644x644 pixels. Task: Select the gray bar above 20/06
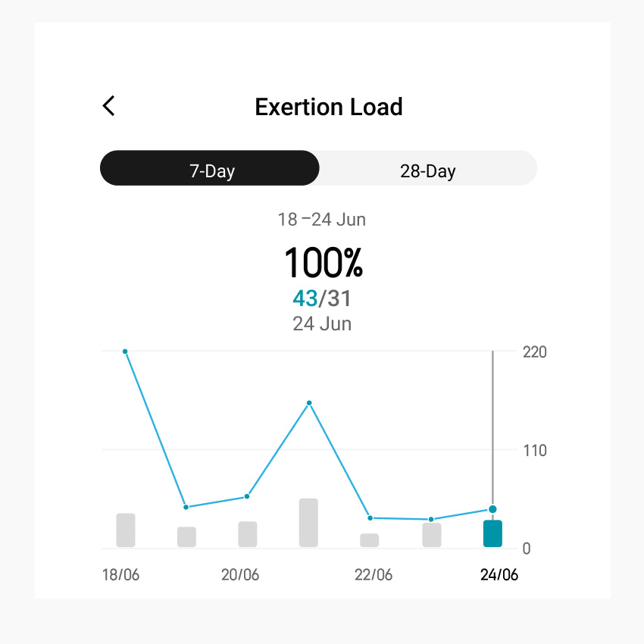[248, 534]
